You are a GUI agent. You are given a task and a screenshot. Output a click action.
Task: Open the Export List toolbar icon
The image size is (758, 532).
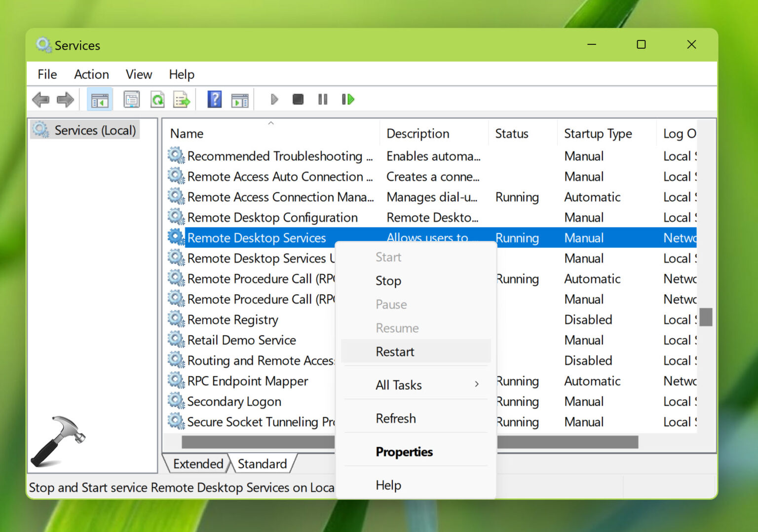[182, 100]
